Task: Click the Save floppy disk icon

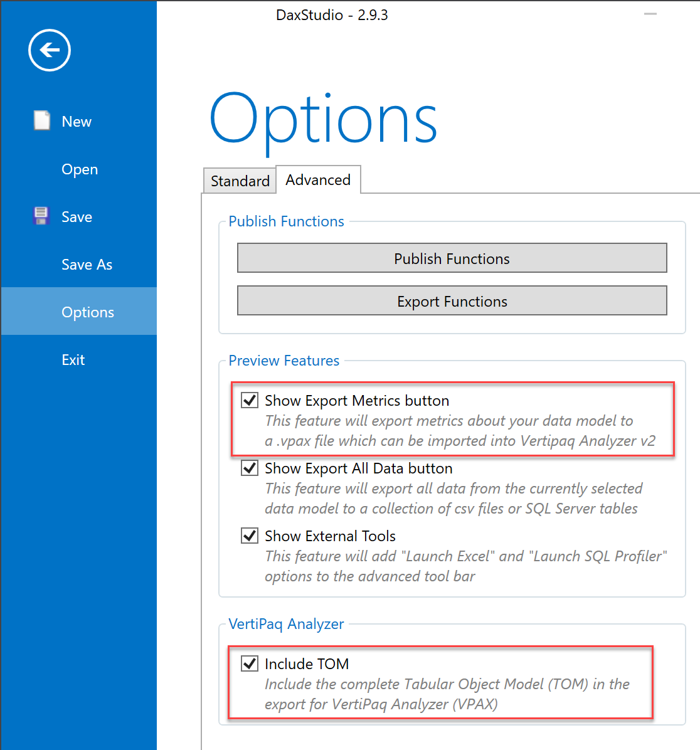Action: click(41, 216)
